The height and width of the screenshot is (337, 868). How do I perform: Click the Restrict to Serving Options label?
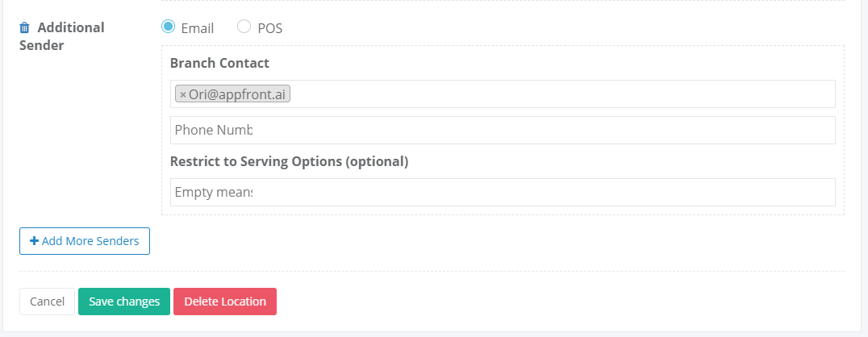click(x=289, y=161)
